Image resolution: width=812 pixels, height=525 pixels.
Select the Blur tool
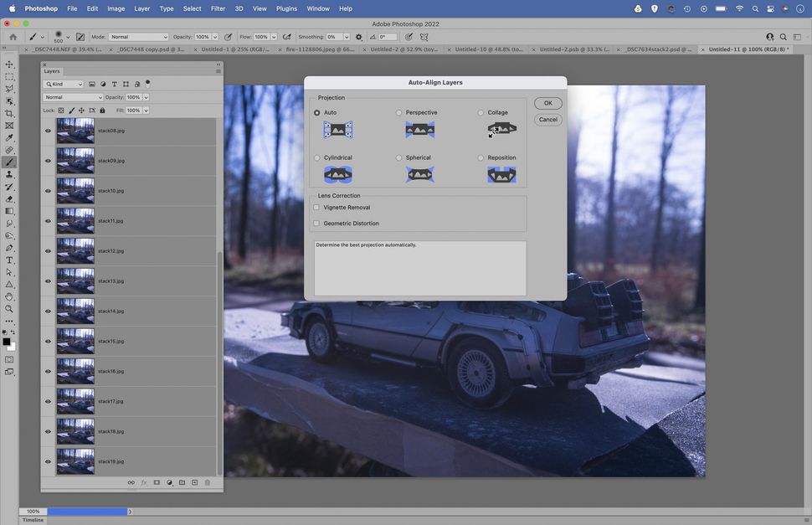coord(9,224)
